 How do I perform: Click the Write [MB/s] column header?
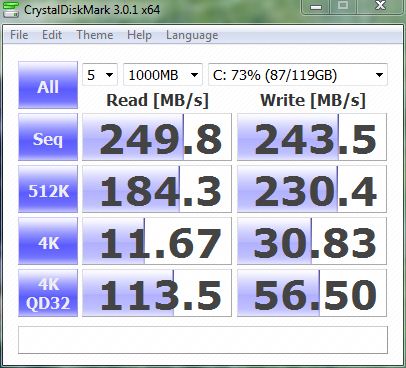coord(313,100)
